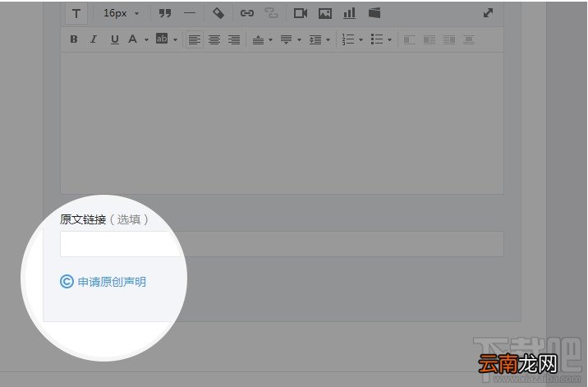
Task: Click the remove link icon
Action: [x=271, y=13]
